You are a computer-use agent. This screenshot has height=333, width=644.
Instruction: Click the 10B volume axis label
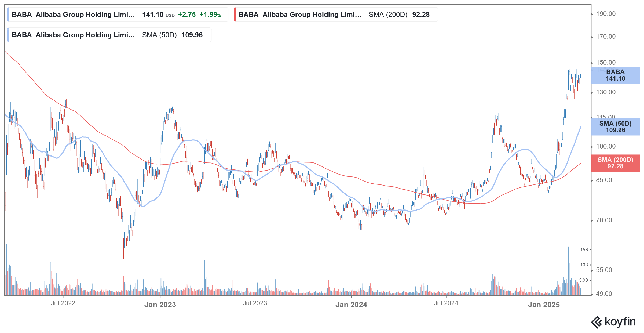pyautogui.click(x=584, y=265)
